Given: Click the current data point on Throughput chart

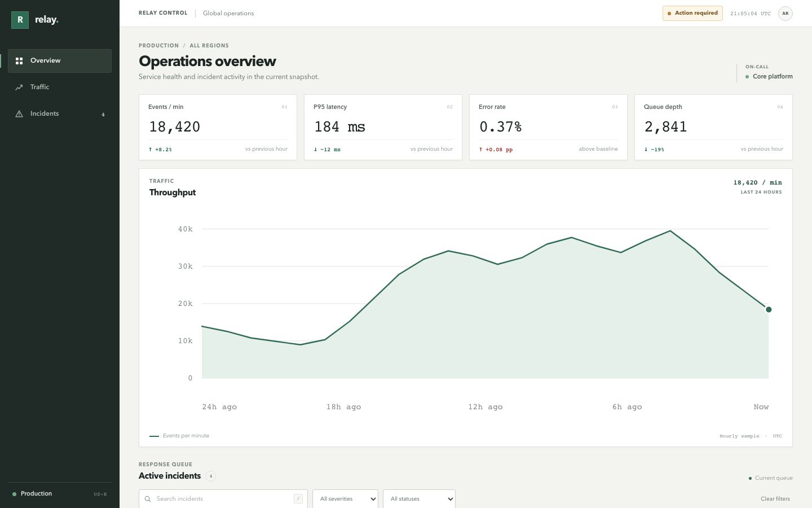Looking at the screenshot, I should coord(769,309).
